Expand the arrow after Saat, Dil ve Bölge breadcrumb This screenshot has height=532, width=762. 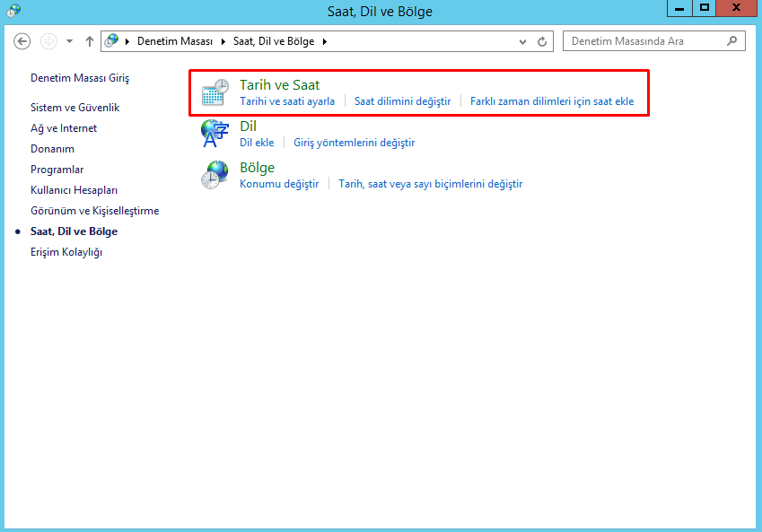click(325, 41)
